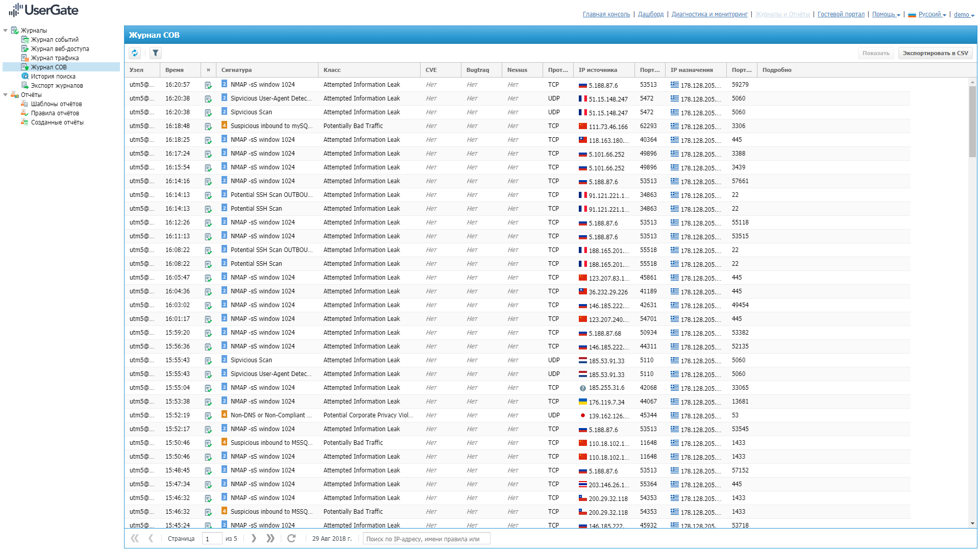Click the pagination reload icon

click(x=291, y=538)
